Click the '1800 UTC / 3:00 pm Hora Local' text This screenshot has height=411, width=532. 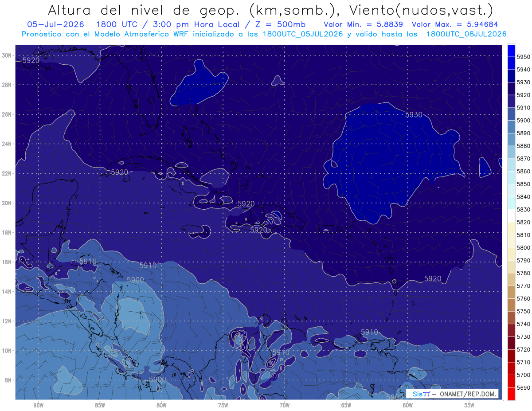pyautogui.click(x=168, y=24)
